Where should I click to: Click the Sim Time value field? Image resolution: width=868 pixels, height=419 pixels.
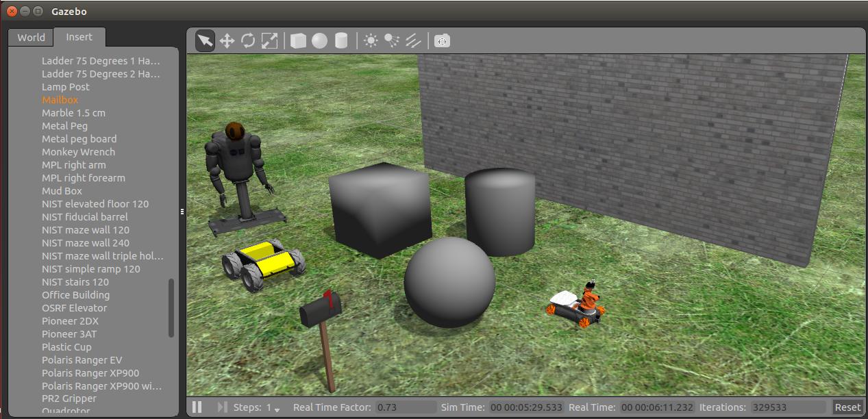tap(526, 407)
